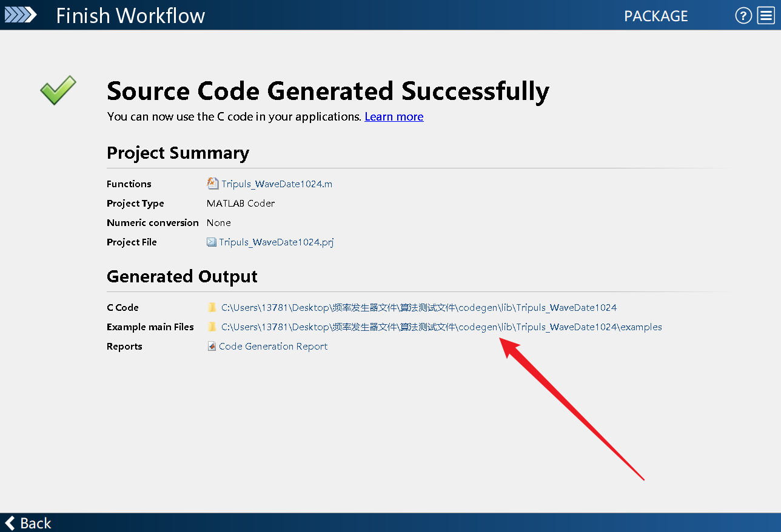
Task: Click the green success checkmark icon
Action: coord(58,90)
